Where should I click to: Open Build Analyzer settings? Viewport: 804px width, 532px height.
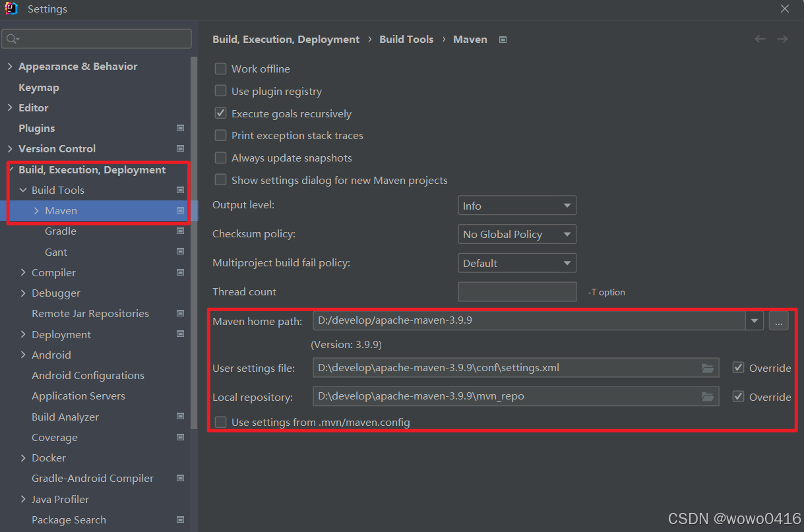65,417
